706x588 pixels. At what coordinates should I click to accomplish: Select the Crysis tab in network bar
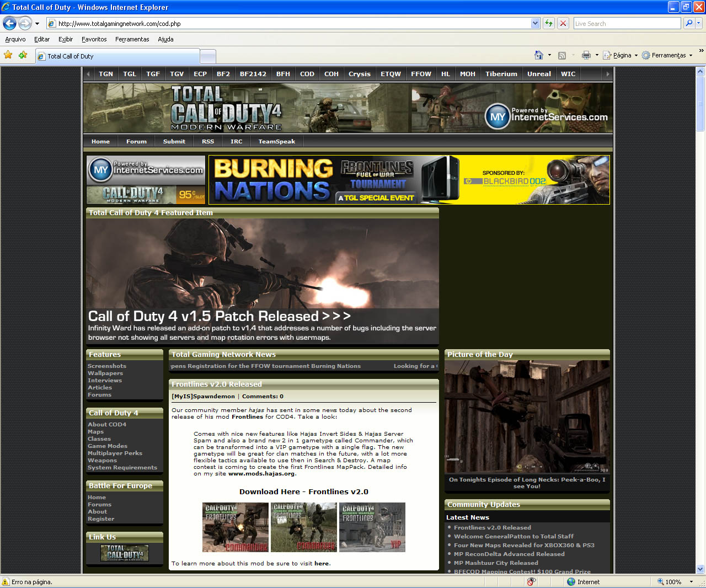pos(359,74)
